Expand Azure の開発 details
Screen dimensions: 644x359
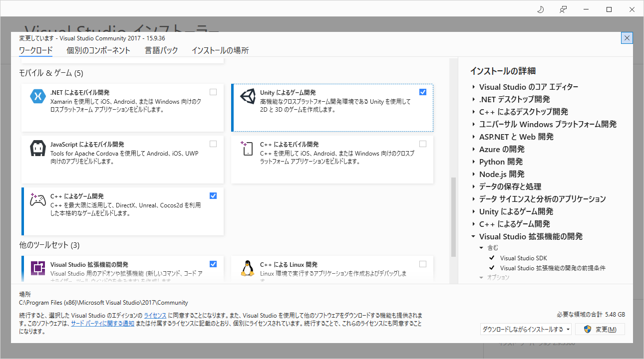[473, 149]
